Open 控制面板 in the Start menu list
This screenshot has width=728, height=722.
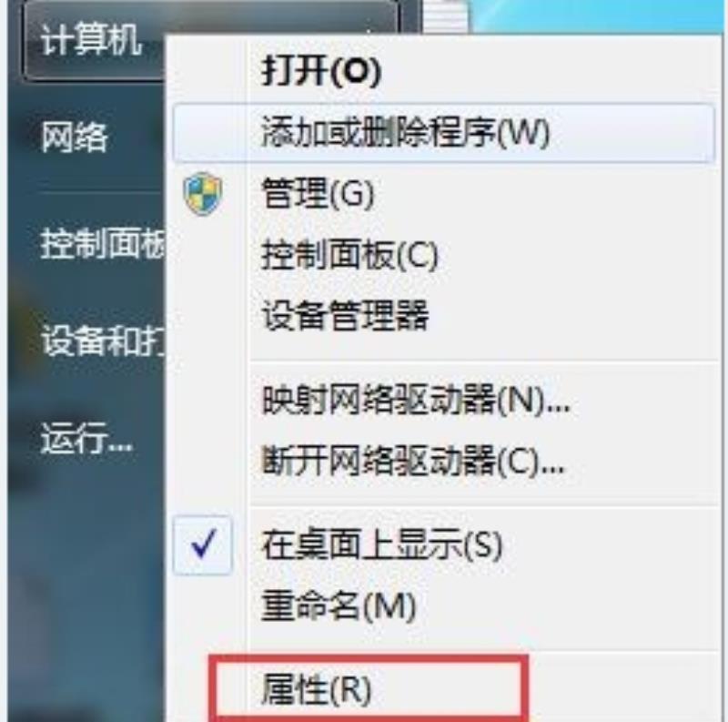click(x=103, y=243)
